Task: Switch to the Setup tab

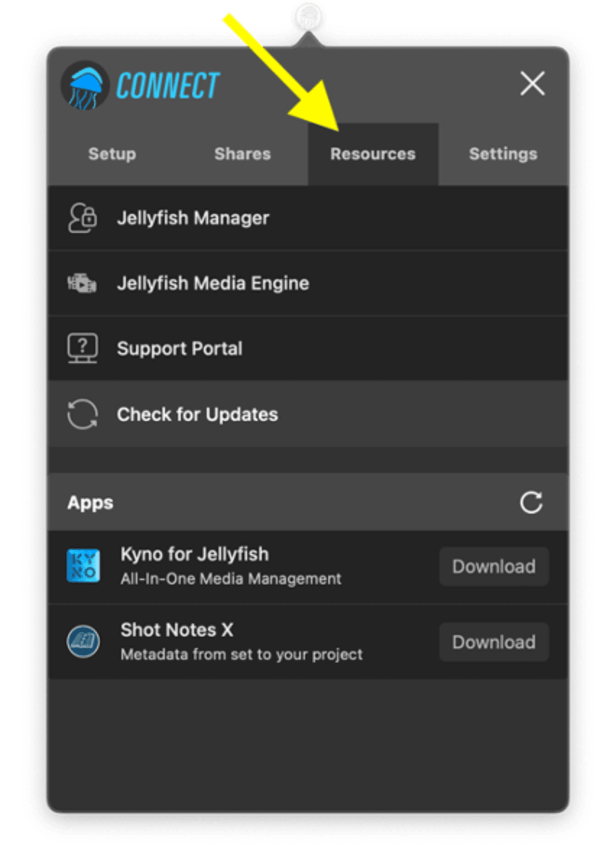Action: [x=112, y=154]
